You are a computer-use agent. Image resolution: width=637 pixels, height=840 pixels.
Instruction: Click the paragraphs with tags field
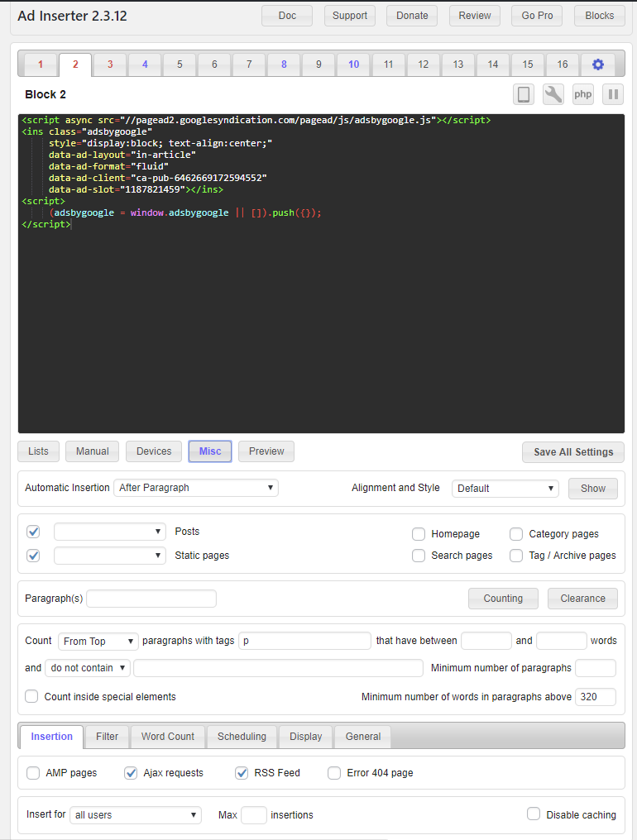(304, 641)
